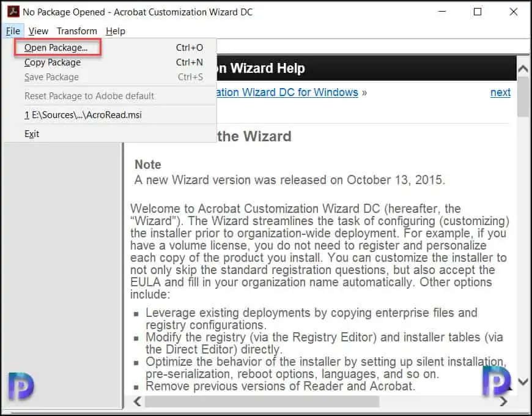
Task: Open the 'Wizard DC for Windows' breadcrumb link
Action: tap(287, 92)
